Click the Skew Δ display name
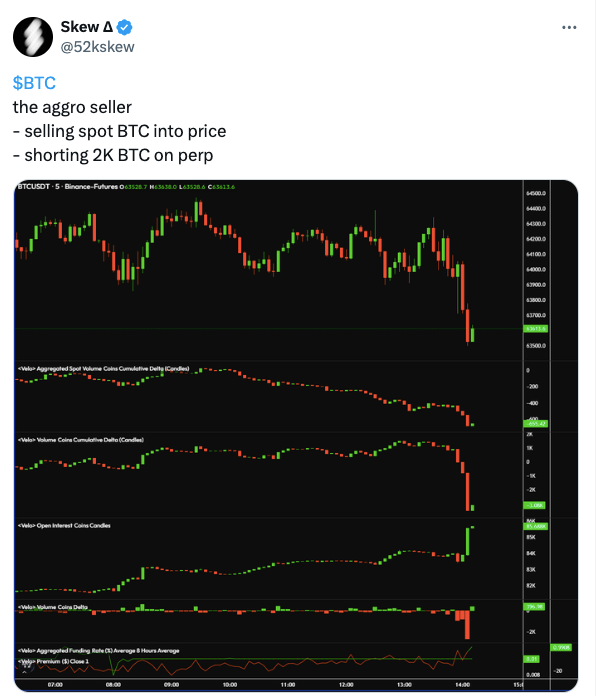Viewport: 612px width, 696px height. [x=87, y=27]
